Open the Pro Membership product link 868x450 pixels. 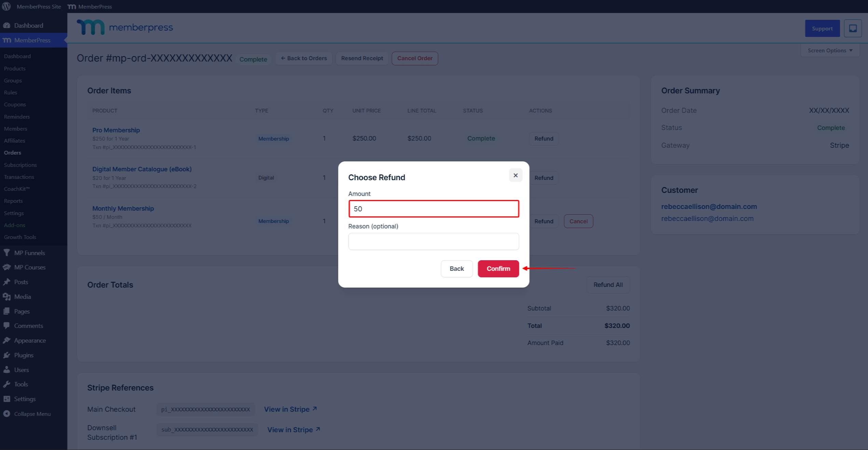[116, 130]
